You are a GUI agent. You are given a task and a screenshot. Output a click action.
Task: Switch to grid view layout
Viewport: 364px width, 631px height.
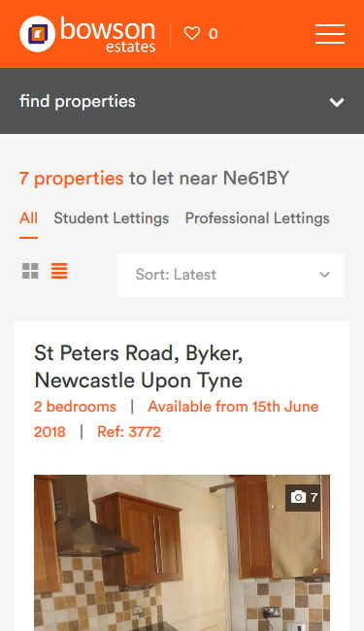pyautogui.click(x=30, y=271)
